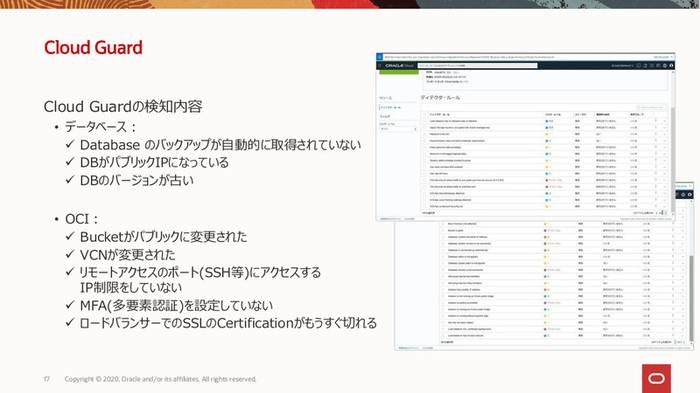The height and width of the screenshot is (393, 700).
Task: Click the search field in the Oracle Cloud header
Action: click(x=477, y=66)
